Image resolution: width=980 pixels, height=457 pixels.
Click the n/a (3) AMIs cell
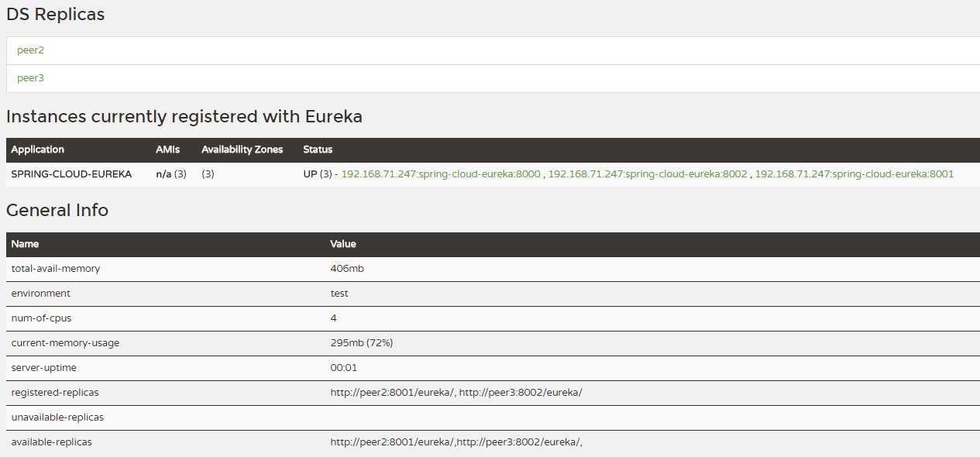[171, 174]
